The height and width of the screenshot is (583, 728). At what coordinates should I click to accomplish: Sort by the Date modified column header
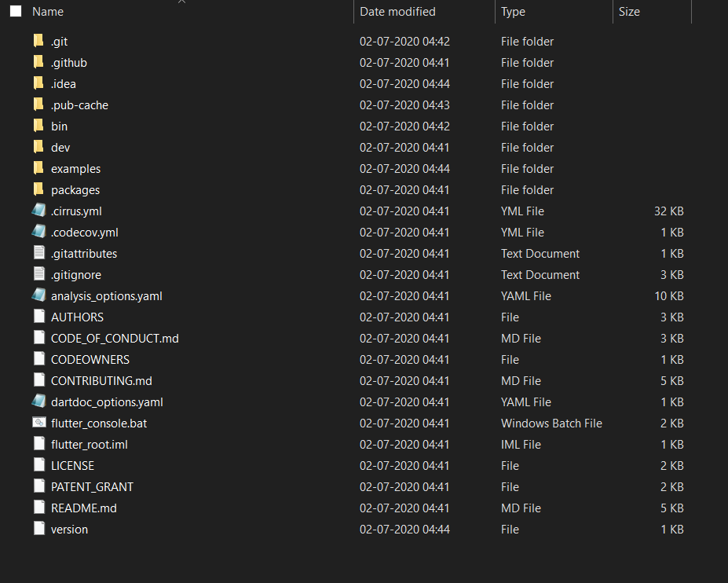tap(397, 12)
